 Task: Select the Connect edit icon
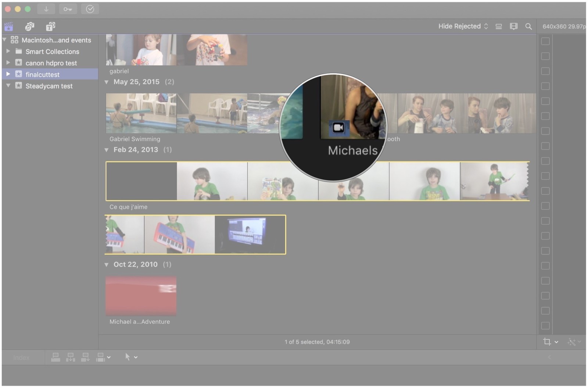[55, 357]
